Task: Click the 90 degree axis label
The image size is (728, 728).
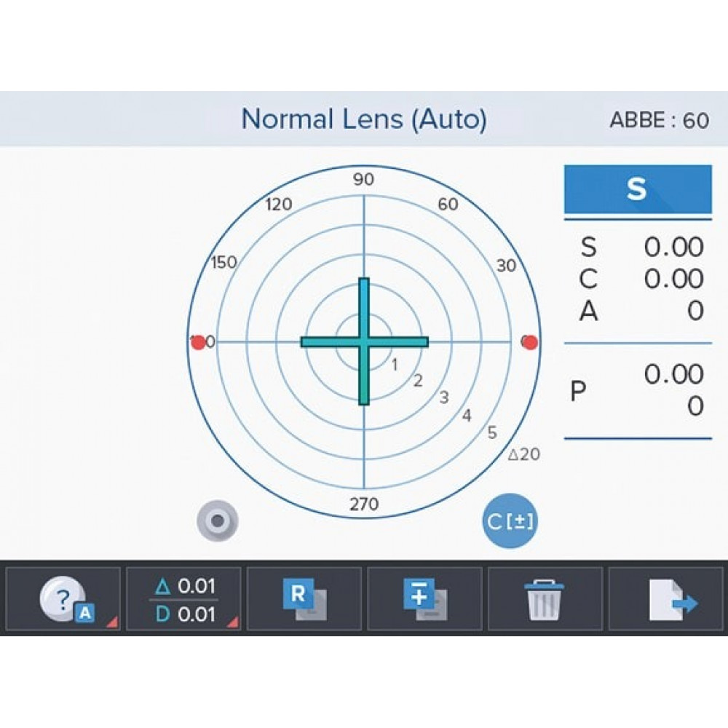Action: (x=364, y=180)
